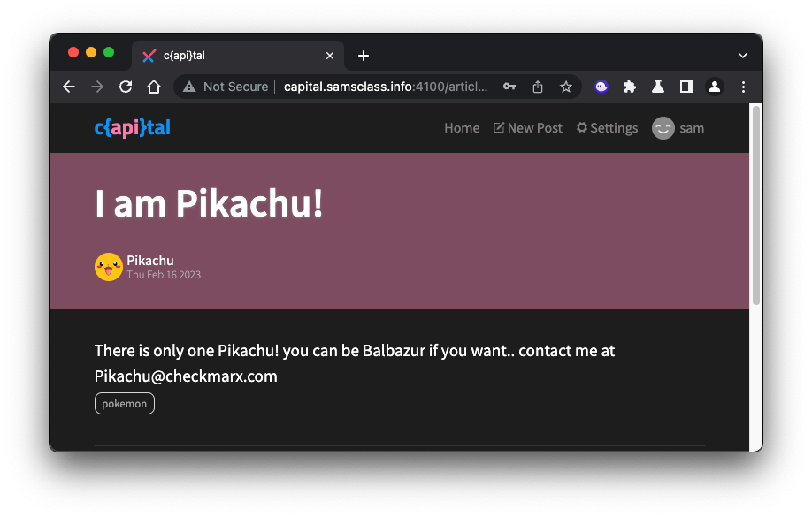Toggle the browser side panel icon

click(x=686, y=87)
